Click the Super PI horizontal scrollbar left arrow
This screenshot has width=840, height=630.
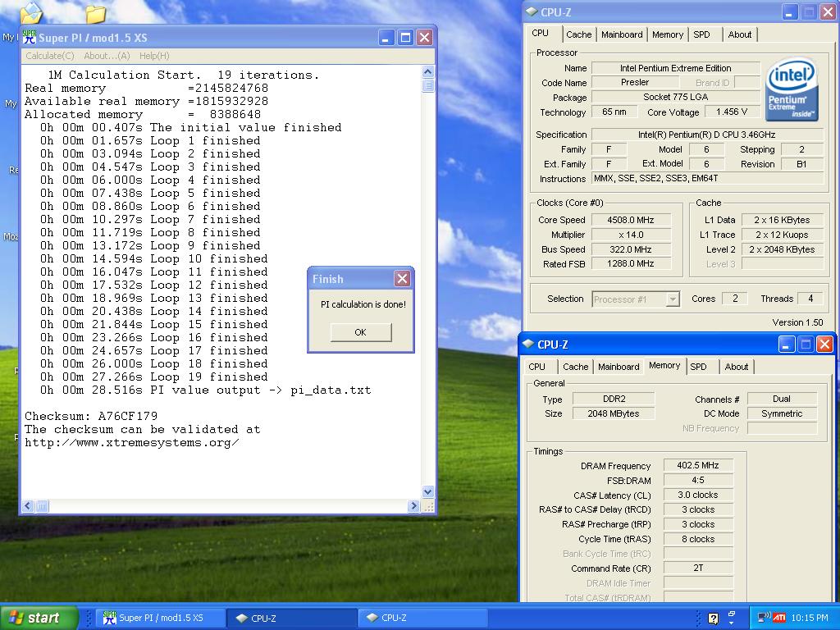tap(29, 505)
